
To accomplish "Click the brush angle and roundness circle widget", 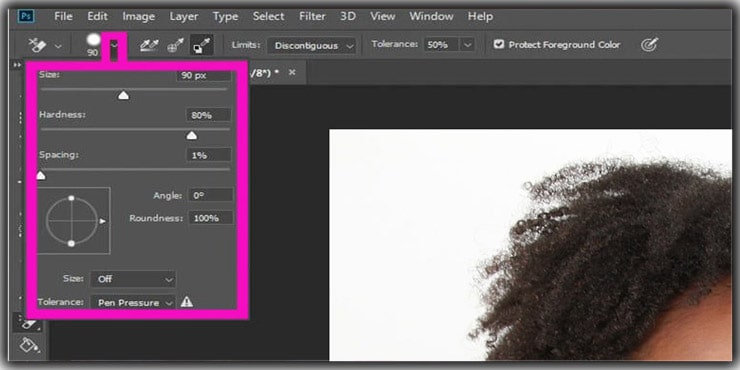I will point(74,220).
